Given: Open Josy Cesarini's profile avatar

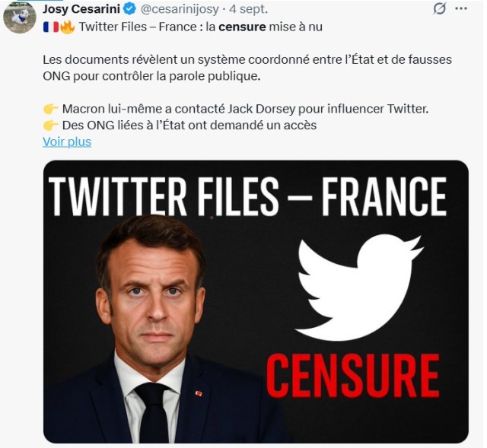Looking at the screenshot, I should pos(20,17).
